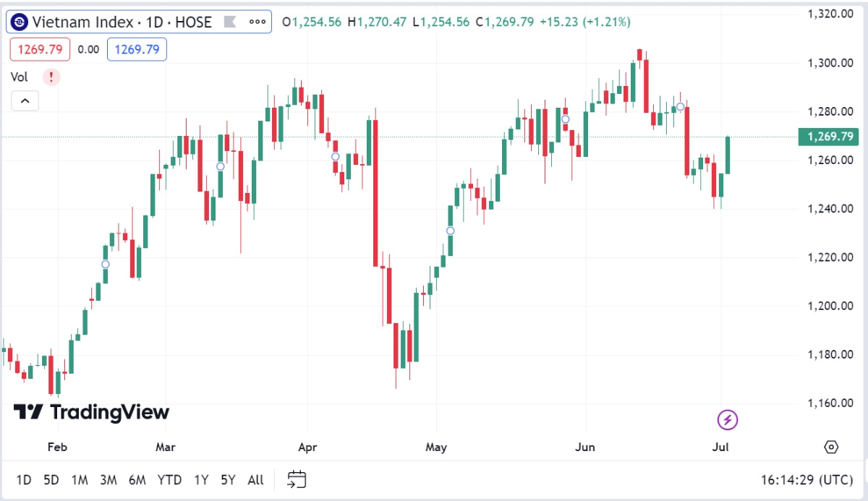
Task: Click the Vietnam Index symbol logo icon
Action: pos(20,22)
